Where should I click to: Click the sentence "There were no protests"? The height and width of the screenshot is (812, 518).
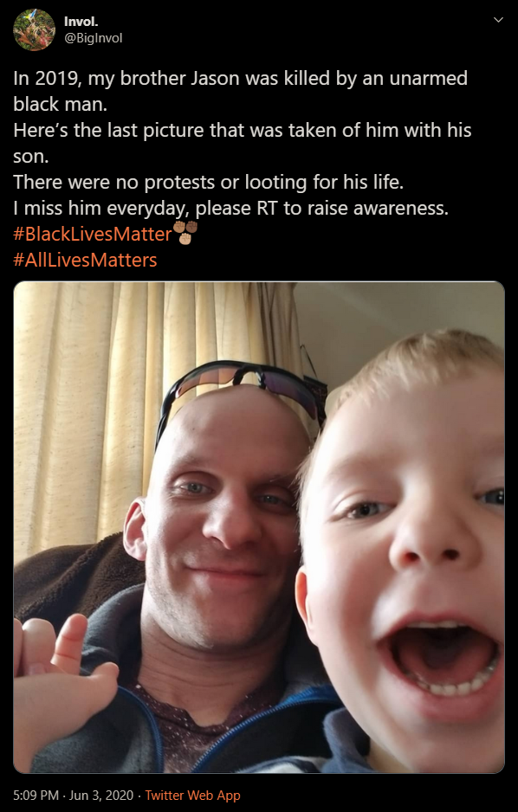208,183
